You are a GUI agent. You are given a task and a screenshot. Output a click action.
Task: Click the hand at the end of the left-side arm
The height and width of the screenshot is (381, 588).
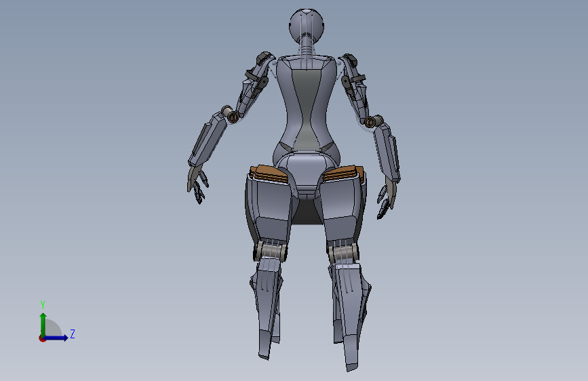click(x=197, y=184)
